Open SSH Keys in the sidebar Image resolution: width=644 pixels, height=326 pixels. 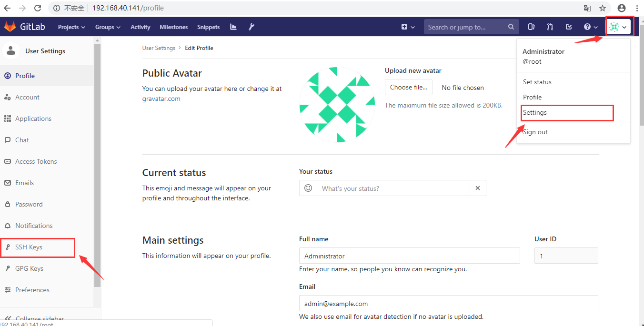[29, 247]
